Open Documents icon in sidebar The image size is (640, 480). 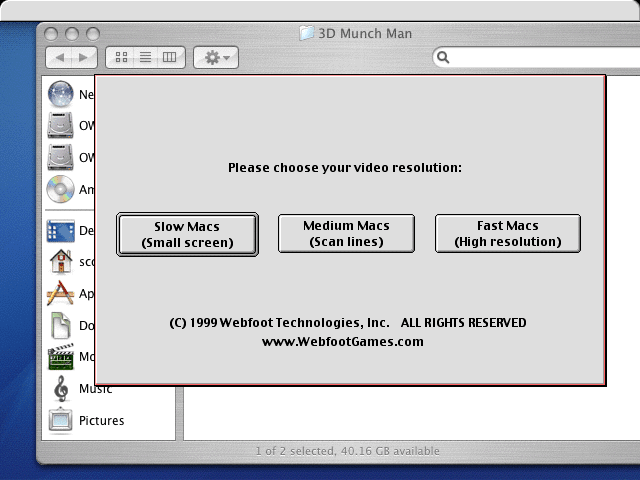[x=61, y=325]
